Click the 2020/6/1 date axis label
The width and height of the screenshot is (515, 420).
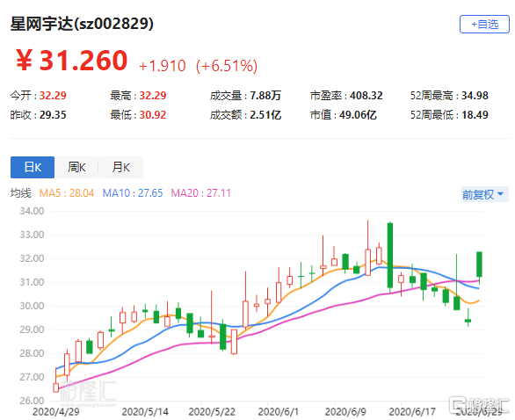[x=279, y=412]
